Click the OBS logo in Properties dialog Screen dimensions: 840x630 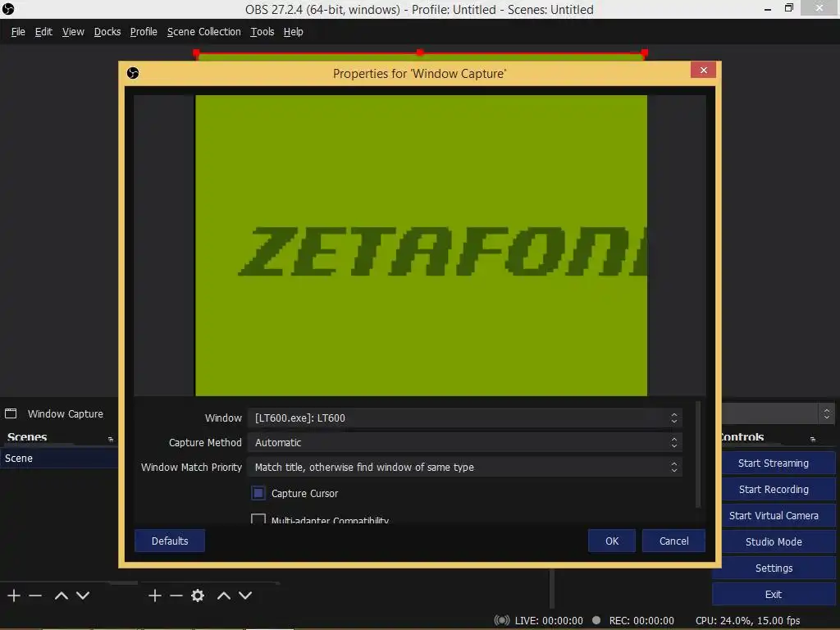pyautogui.click(x=133, y=73)
